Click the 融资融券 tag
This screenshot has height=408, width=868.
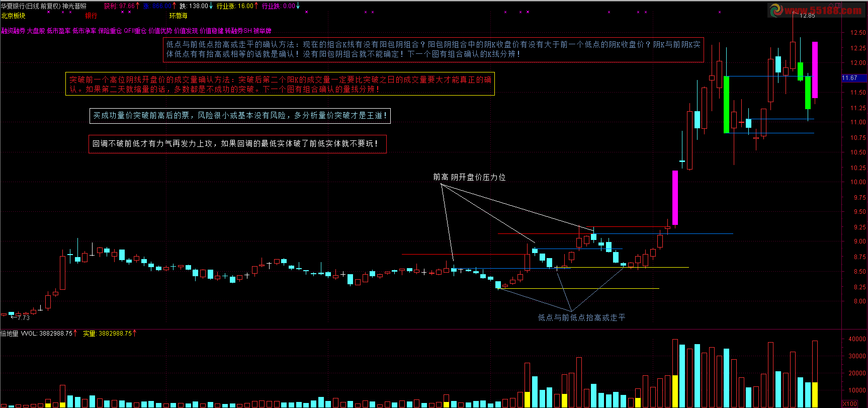(13, 31)
